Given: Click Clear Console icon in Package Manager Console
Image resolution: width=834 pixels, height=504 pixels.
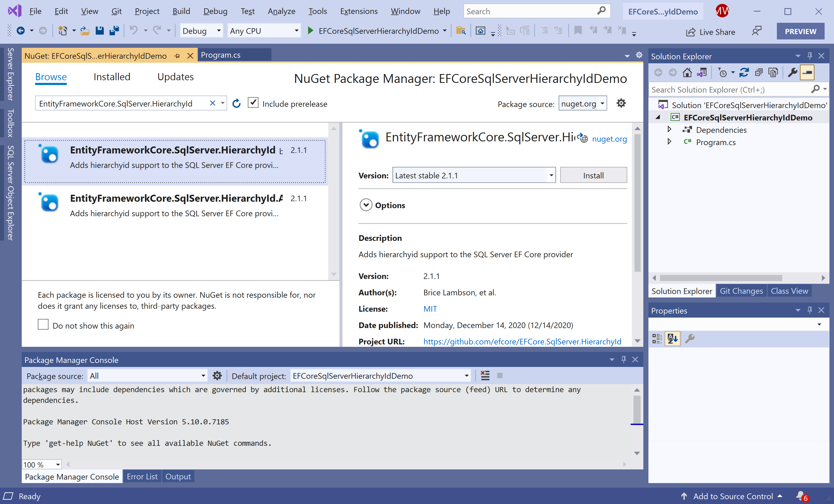Looking at the screenshot, I should [485, 375].
